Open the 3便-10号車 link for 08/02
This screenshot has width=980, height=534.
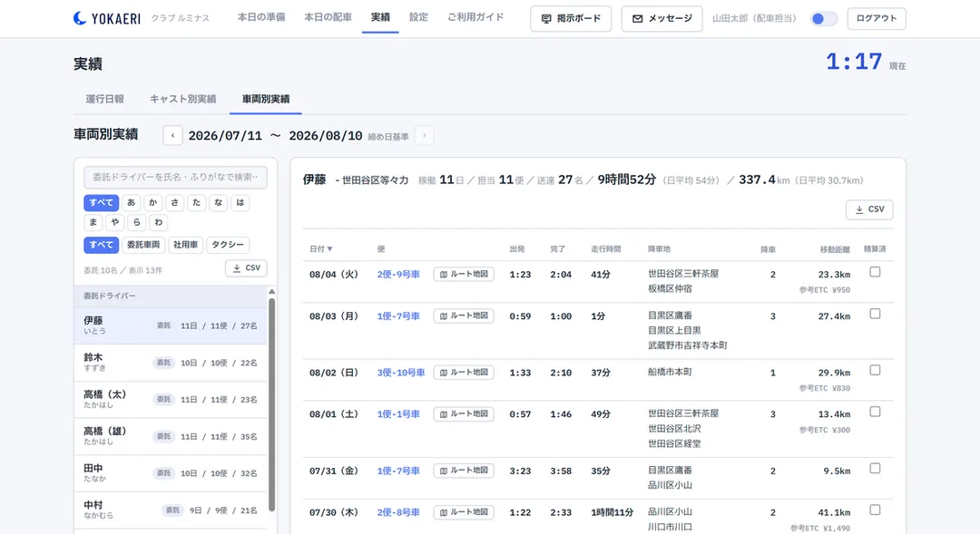401,373
